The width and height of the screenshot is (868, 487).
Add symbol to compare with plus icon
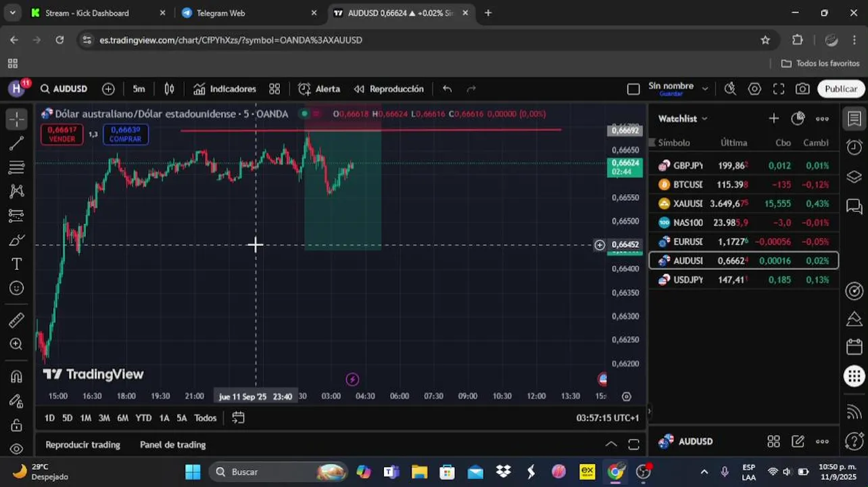pos(108,89)
